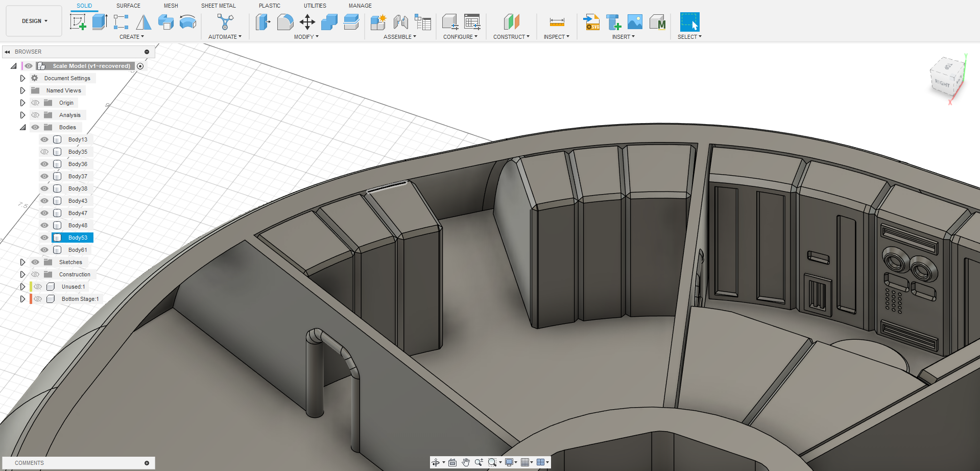Hide Body13 using its eye icon

(44, 139)
